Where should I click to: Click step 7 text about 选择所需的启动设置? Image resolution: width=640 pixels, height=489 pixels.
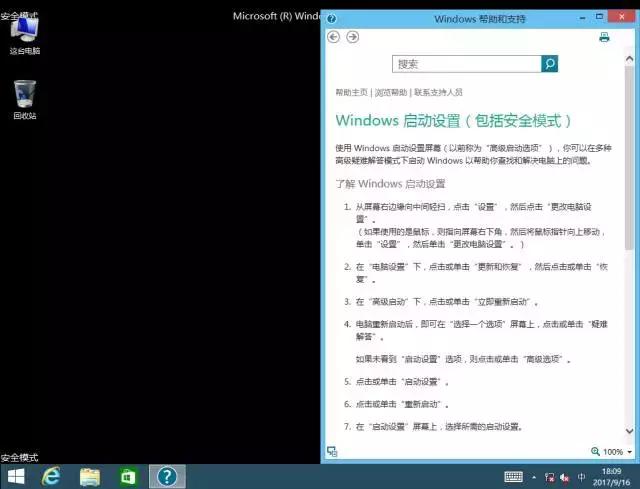439,427
